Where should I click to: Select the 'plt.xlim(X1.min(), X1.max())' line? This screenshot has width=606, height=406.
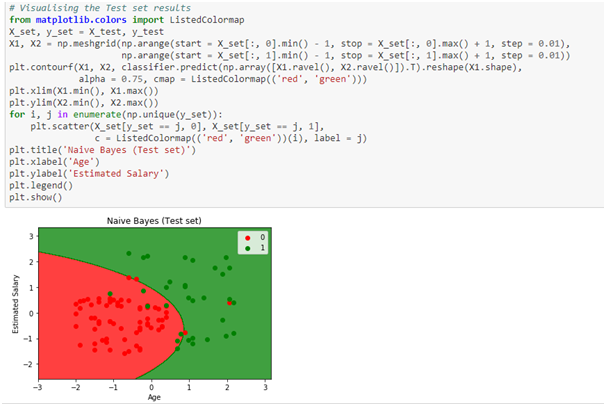(x=84, y=92)
